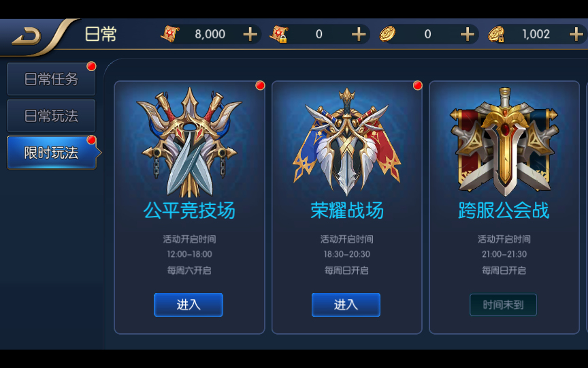Click the 时间未到 button

[x=503, y=305]
